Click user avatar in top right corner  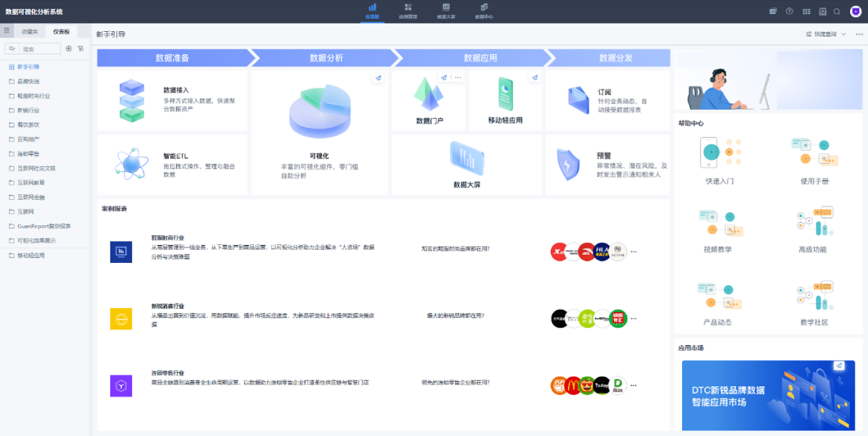point(855,11)
